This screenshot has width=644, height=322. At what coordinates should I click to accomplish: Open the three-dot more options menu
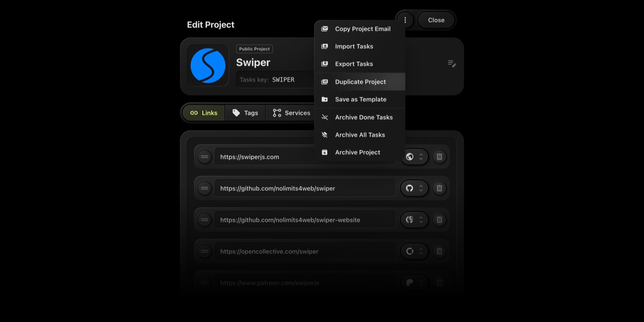click(405, 20)
